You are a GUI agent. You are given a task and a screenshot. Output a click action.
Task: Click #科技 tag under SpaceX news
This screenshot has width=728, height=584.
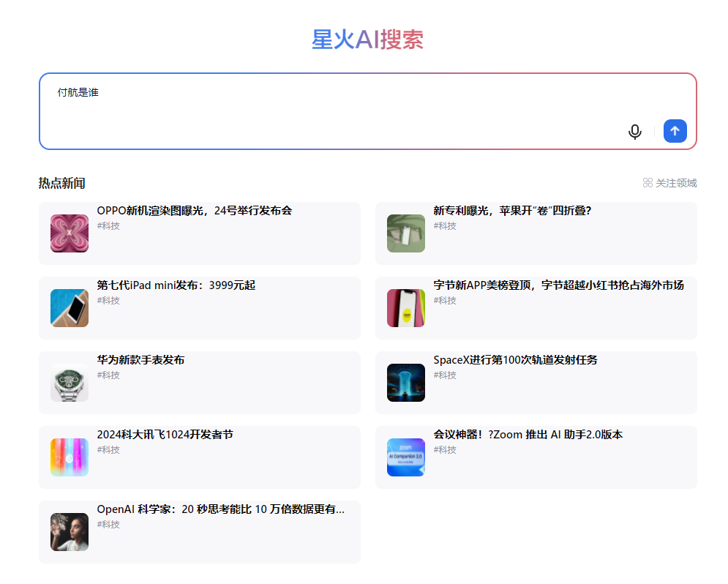(x=445, y=375)
